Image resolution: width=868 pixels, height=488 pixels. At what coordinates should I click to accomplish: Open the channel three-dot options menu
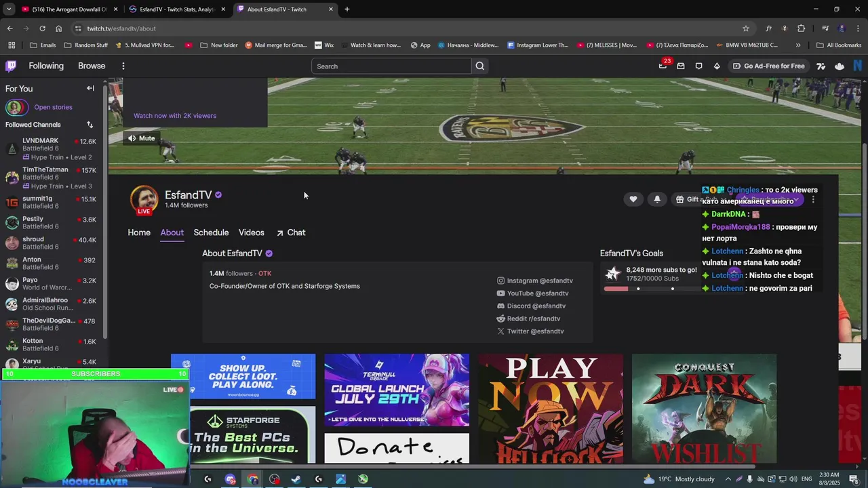(813, 199)
